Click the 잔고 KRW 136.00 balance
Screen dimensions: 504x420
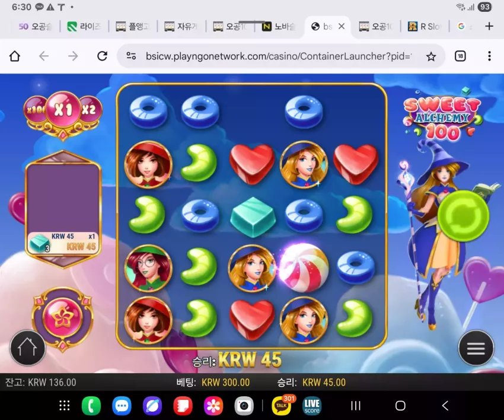coord(40,383)
